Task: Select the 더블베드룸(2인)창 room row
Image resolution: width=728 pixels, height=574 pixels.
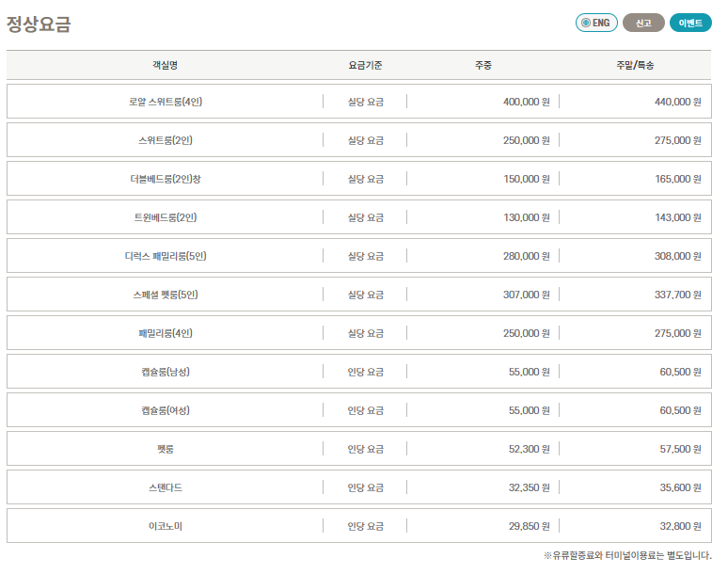Action: point(359,179)
